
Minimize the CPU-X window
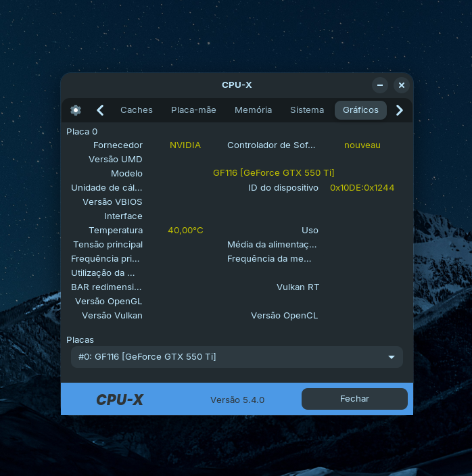[380, 85]
